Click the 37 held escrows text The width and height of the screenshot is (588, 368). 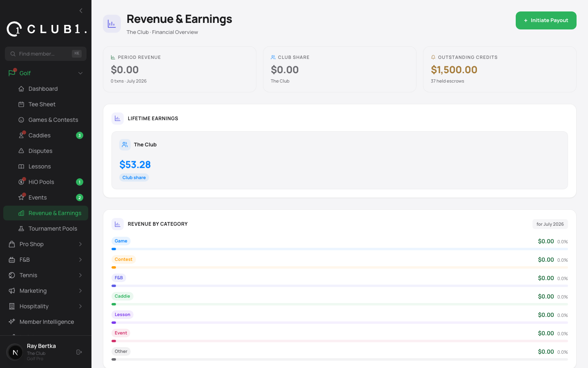pos(448,81)
